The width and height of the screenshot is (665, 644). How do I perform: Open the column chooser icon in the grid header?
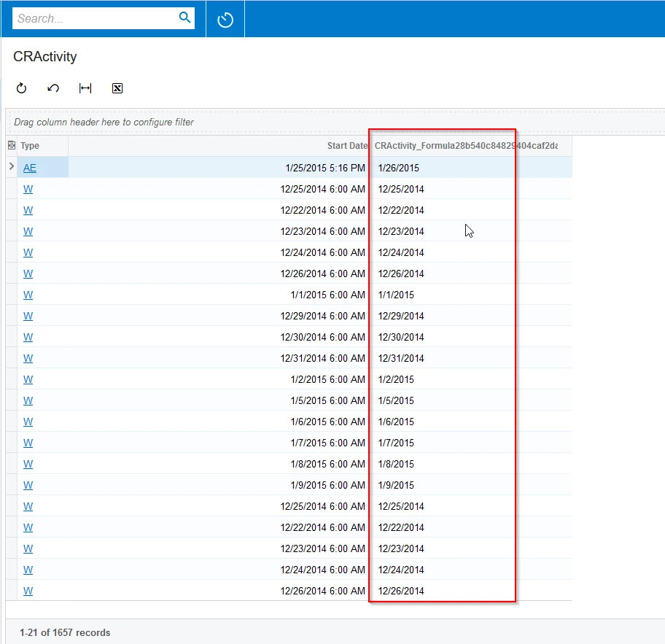(x=11, y=145)
